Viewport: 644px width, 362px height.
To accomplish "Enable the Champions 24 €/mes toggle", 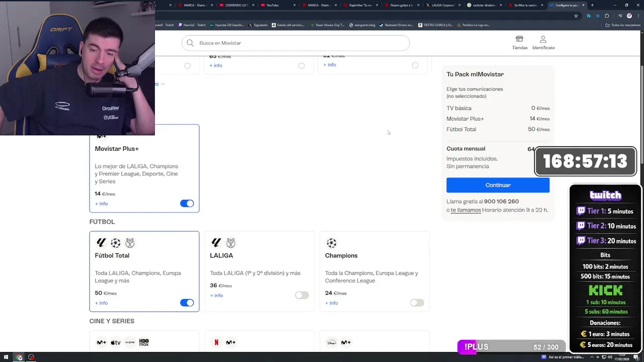I will pyautogui.click(x=417, y=303).
